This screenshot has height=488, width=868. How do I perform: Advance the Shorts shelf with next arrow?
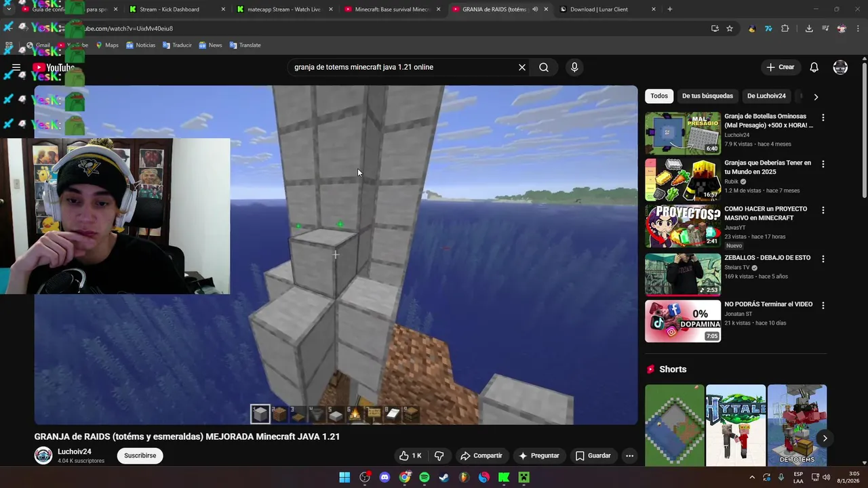(x=825, y=439)
